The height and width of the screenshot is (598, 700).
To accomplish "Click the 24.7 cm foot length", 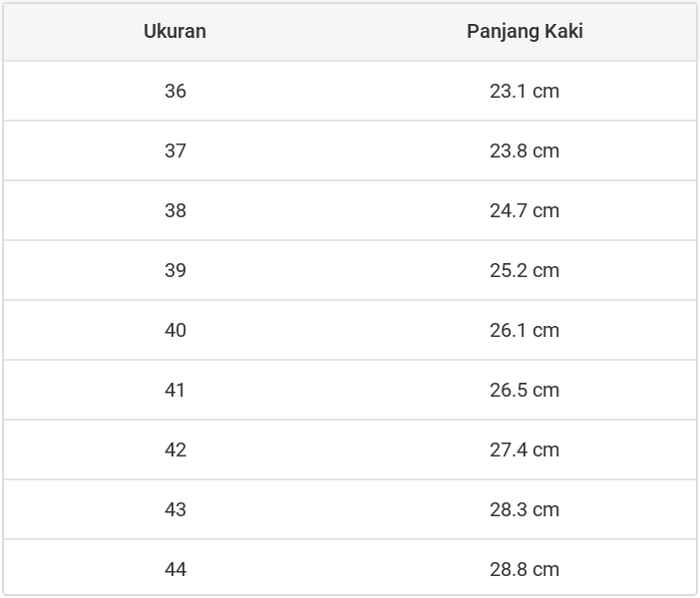I will [x=525, y=210].
